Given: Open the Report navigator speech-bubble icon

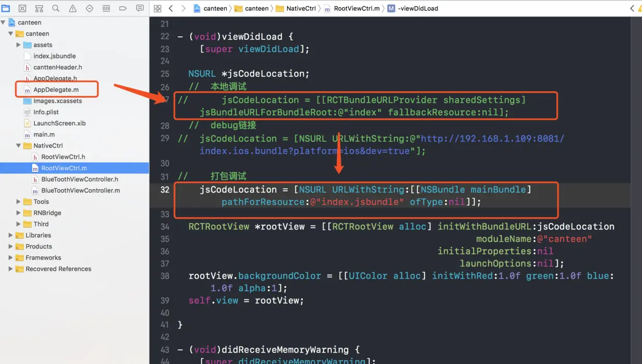Looking at the screenshot, I should point(140,8).
